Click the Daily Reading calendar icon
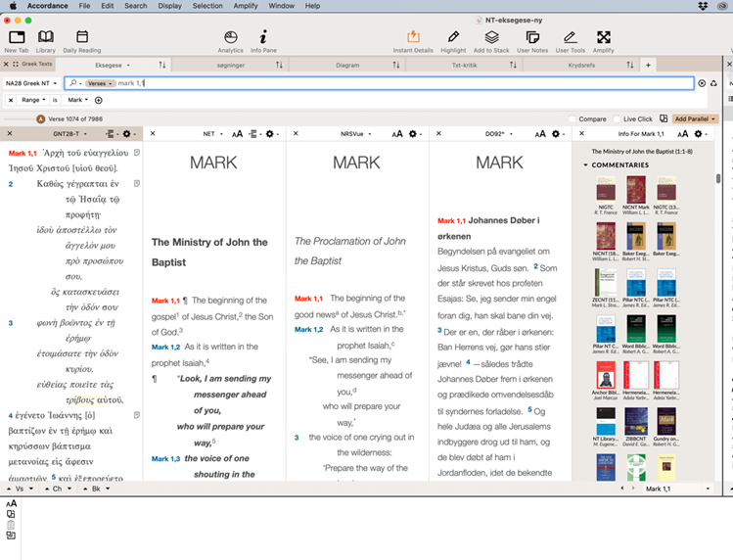Image resolution: width=733 pixels, height=560 pixels. click(82, 37)
